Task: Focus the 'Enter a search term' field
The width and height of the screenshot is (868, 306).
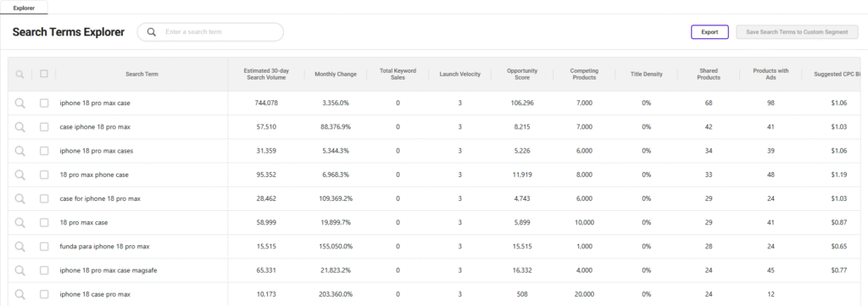Action: 210,32
